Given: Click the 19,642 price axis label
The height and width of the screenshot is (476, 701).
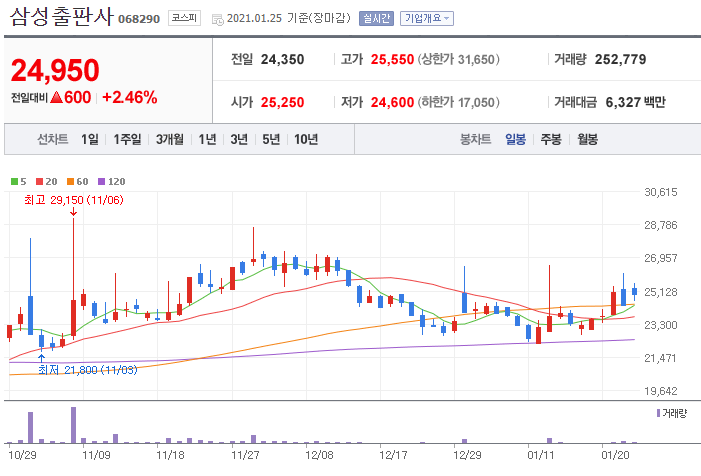Looking at the screenshot, I should click(661, 391).
